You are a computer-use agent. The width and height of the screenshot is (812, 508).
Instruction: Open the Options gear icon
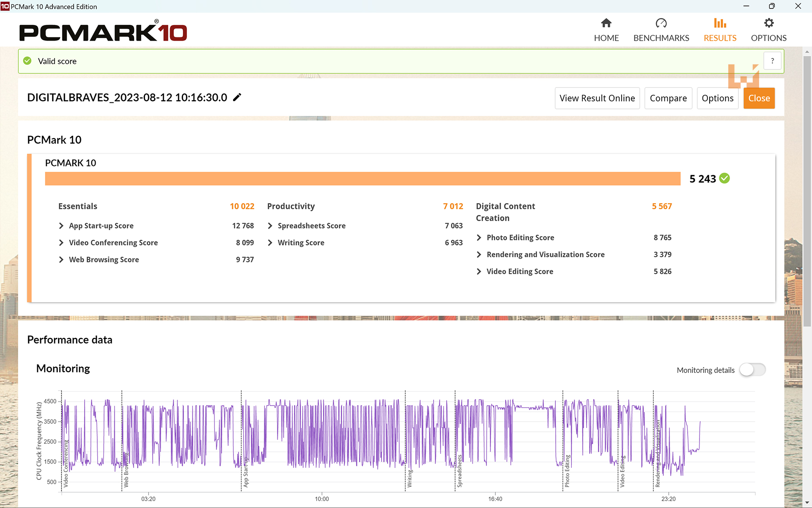pos(768,23)
